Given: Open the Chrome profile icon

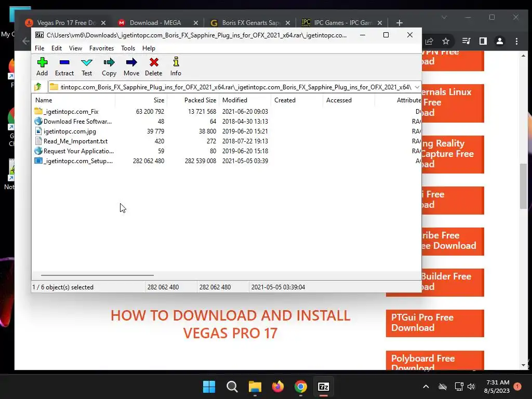Looking at the screenshot, I should point(500,41).
